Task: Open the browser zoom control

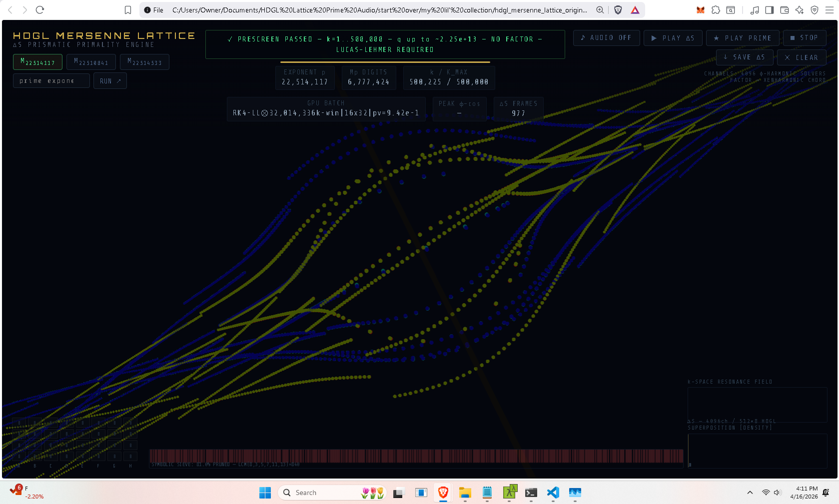Action: pyautogui.click(x=600, y=10)
